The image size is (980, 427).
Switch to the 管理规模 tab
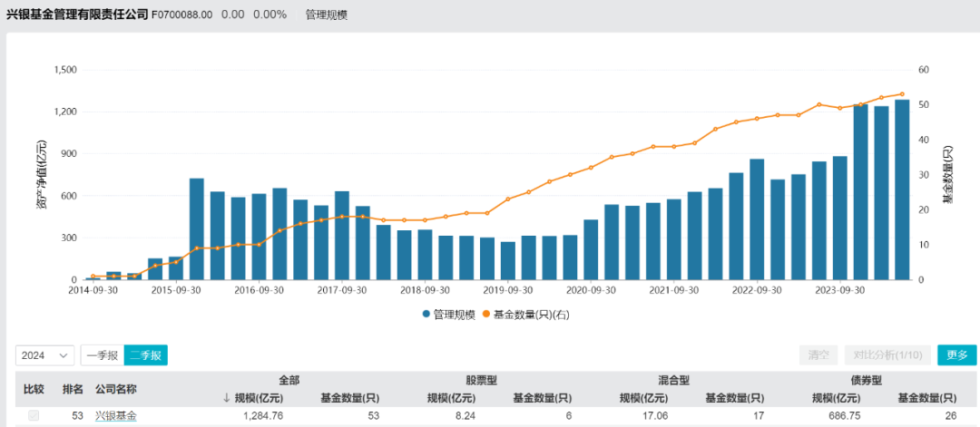[x=326, y=15]
